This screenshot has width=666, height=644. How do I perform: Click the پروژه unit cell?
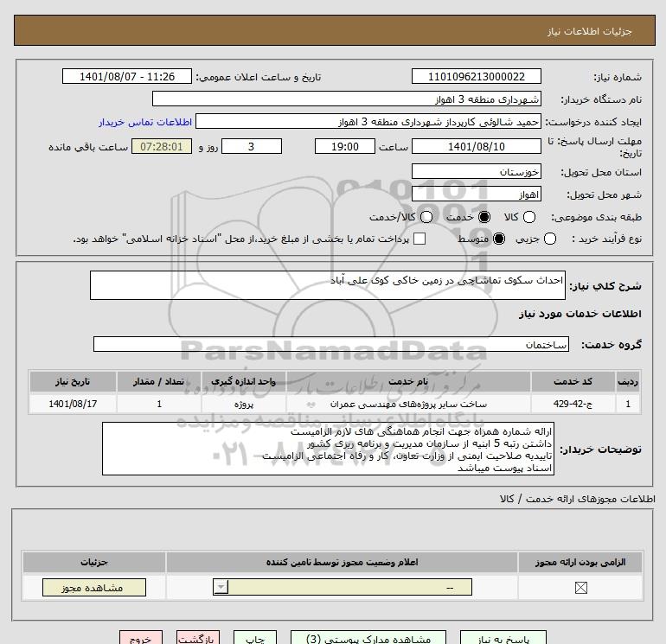point(243,404)
